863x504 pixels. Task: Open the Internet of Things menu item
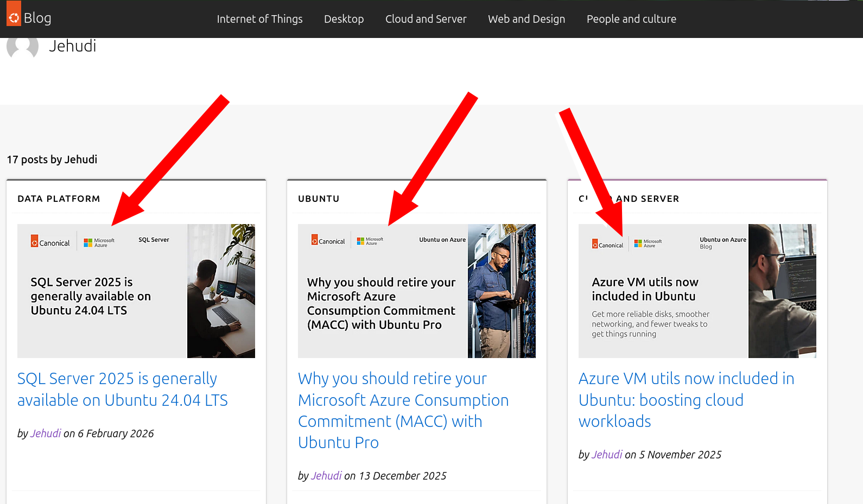(x=259, y=19)
